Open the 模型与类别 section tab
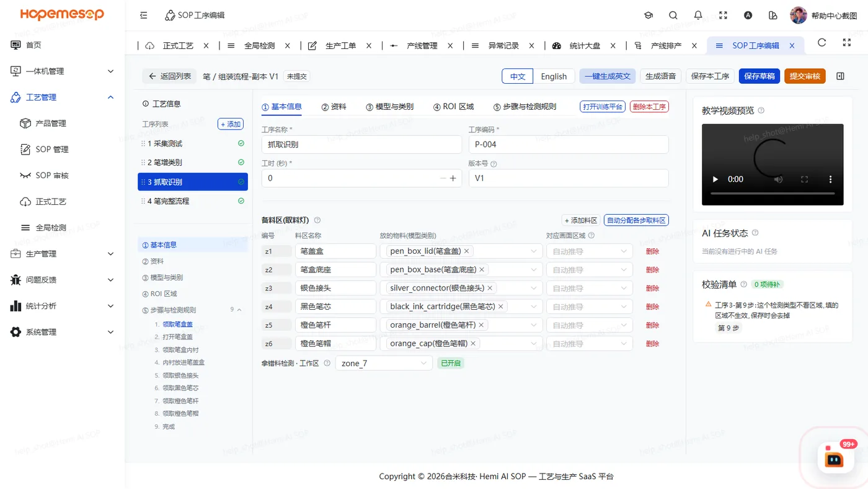 tap(389, 107)
